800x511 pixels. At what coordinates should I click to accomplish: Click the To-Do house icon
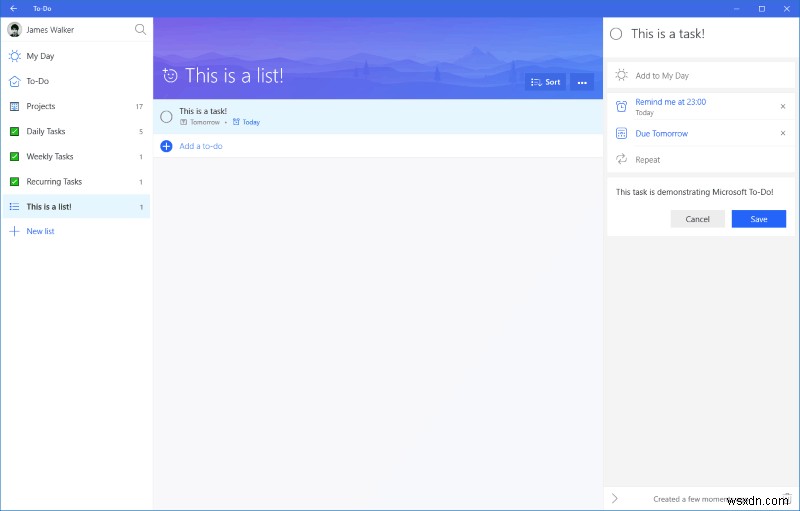click(15, 81)
